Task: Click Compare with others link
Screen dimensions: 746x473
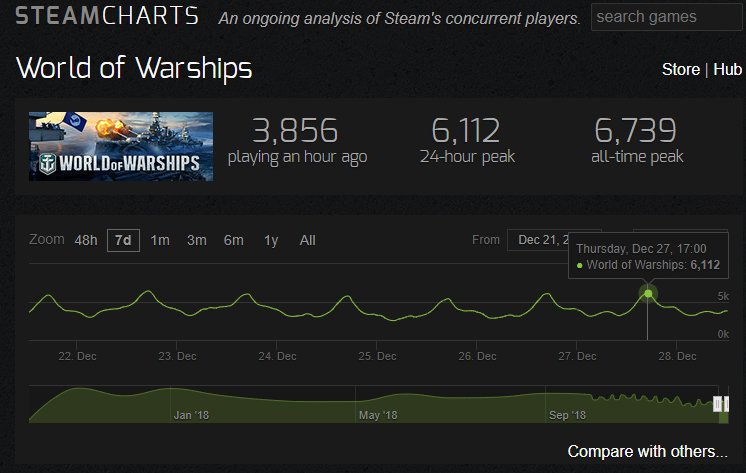Action: tap(648, 452)
